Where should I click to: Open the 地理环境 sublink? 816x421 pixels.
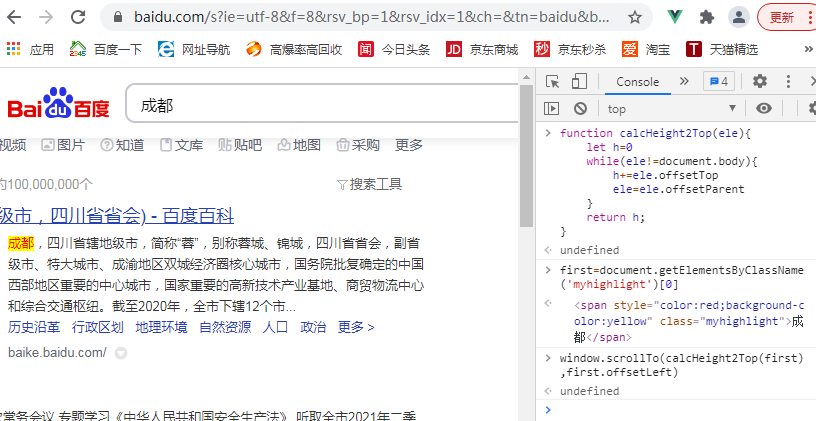click(161, 327)
